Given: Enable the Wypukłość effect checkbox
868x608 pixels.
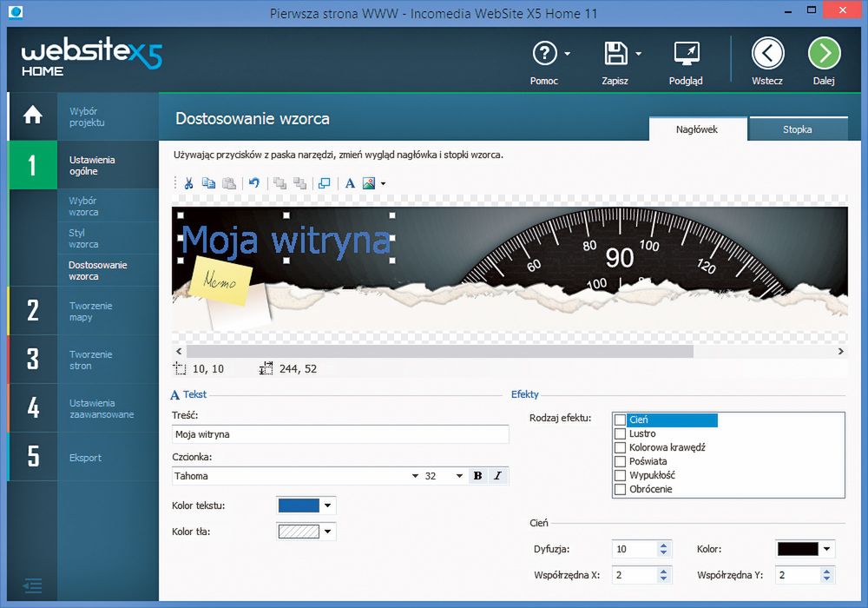Looking at the screenshot, I should point(620,475).
